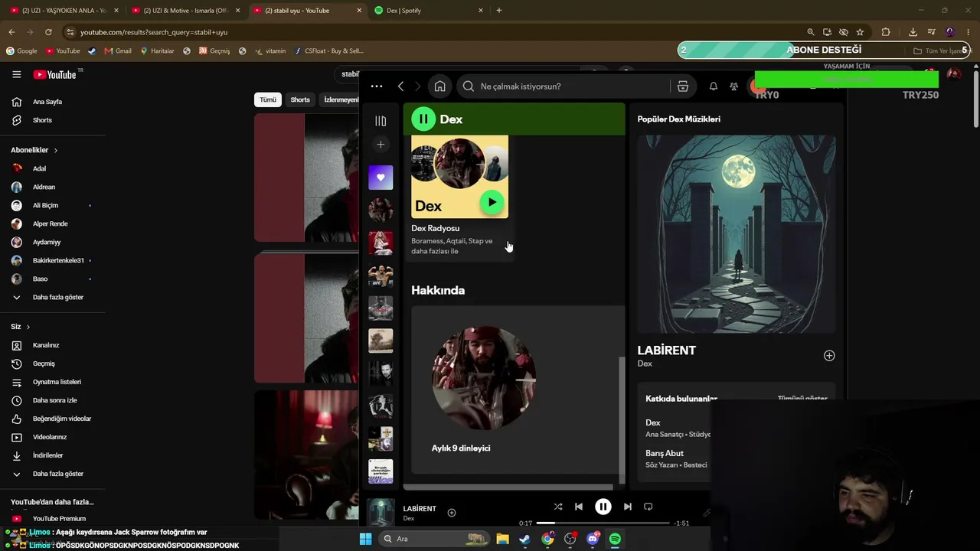Open the Dex artist link under LABİRENT heading
This screenshot has width=980, height=551.
645,364
